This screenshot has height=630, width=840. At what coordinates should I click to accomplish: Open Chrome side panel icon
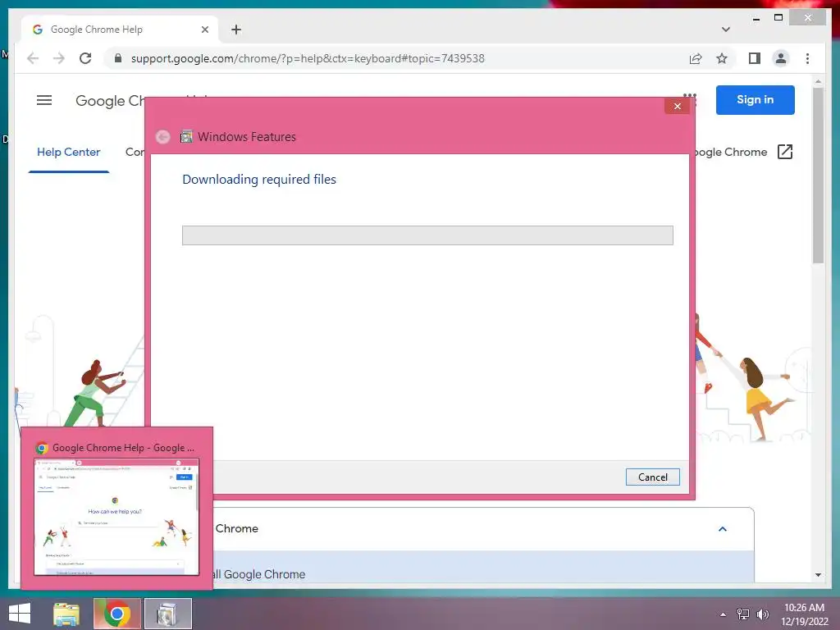[755, 58]
